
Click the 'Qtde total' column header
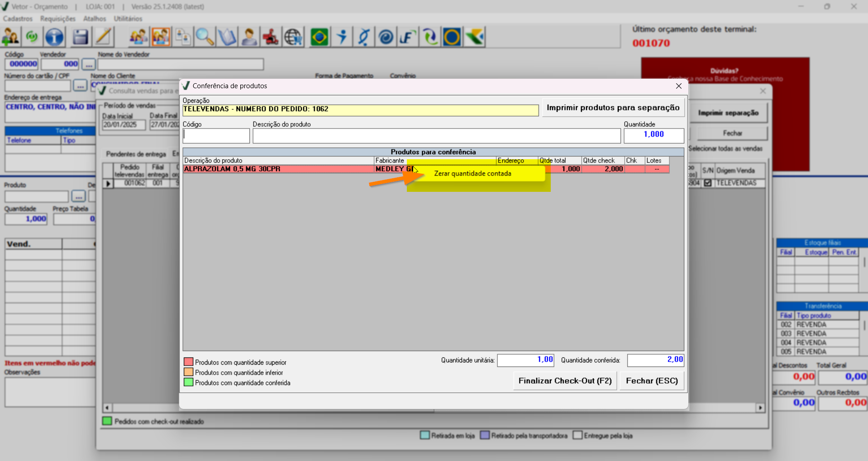pos(560,161)
